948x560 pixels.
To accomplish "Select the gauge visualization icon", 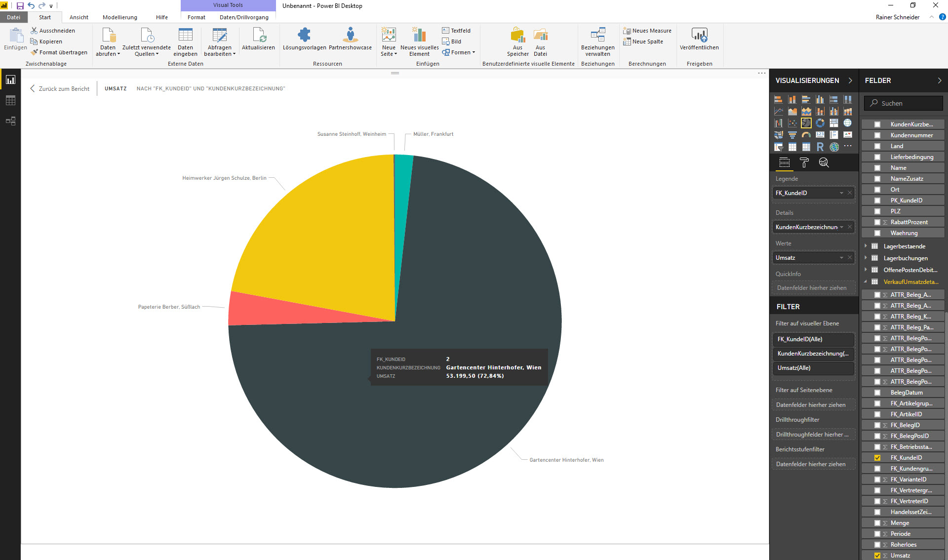I will pyautogui.click(x=806, y=135).
